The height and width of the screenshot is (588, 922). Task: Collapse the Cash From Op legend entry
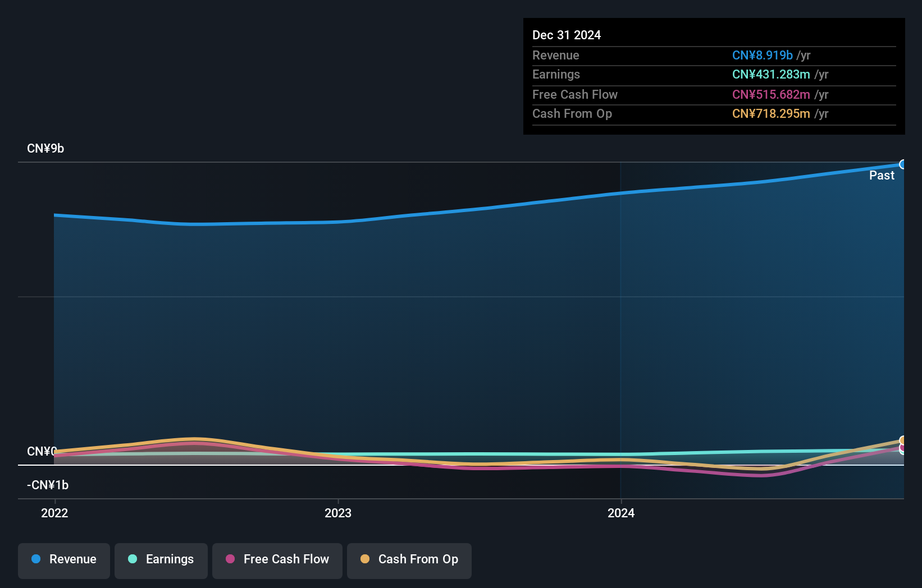(409, 559)
